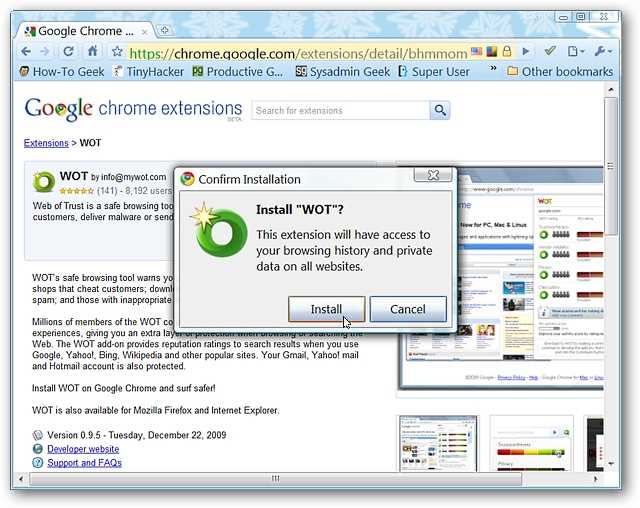Open the Other bookmarks folder
Image resolution: width=640 pixels, height=508 pixels.
[x=560, y=72]
